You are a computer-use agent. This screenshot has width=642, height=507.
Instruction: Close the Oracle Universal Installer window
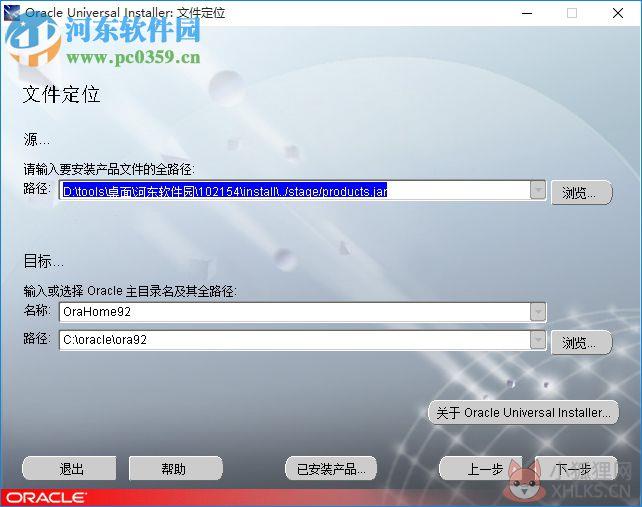click(x=617, y=13)
